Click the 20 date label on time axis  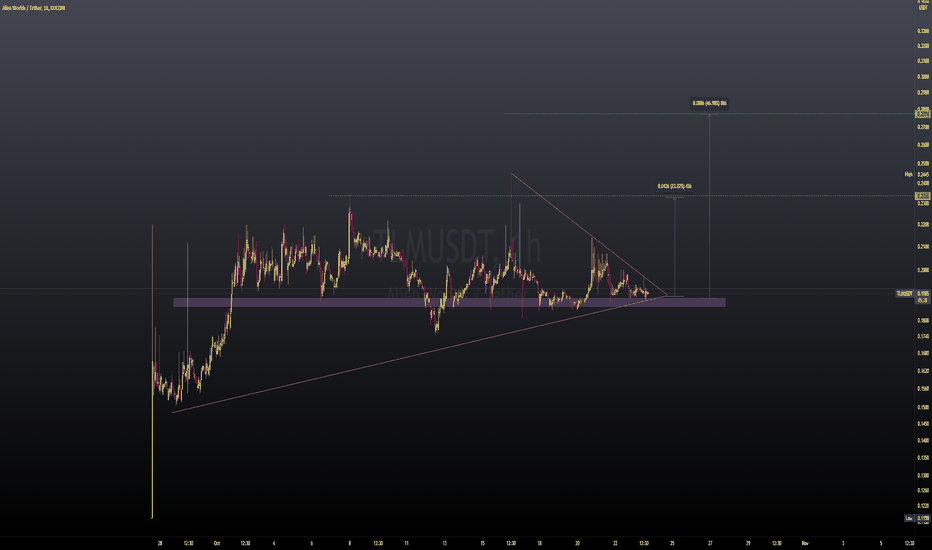[577, 543]
